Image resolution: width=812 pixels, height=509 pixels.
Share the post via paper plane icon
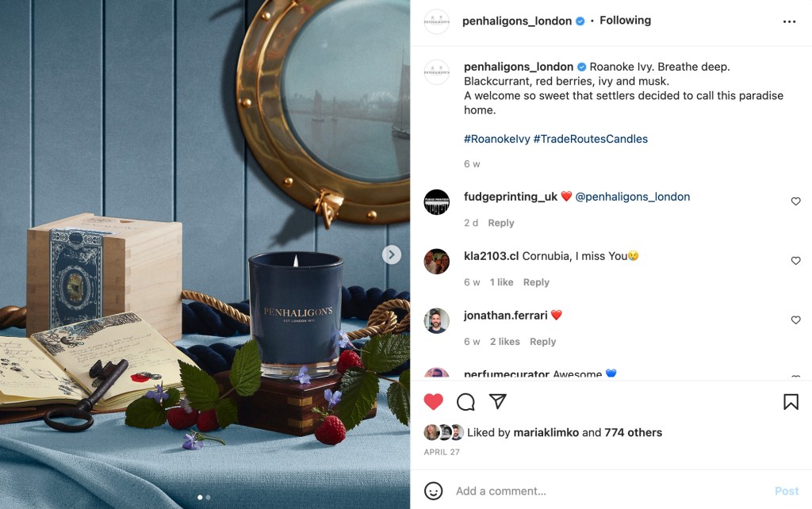pos(498,401)
